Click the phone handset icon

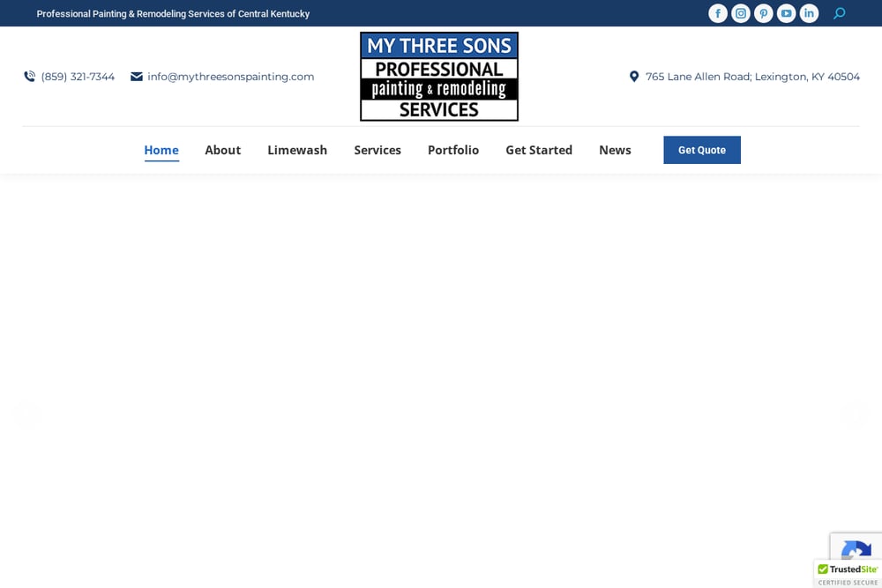30,77
